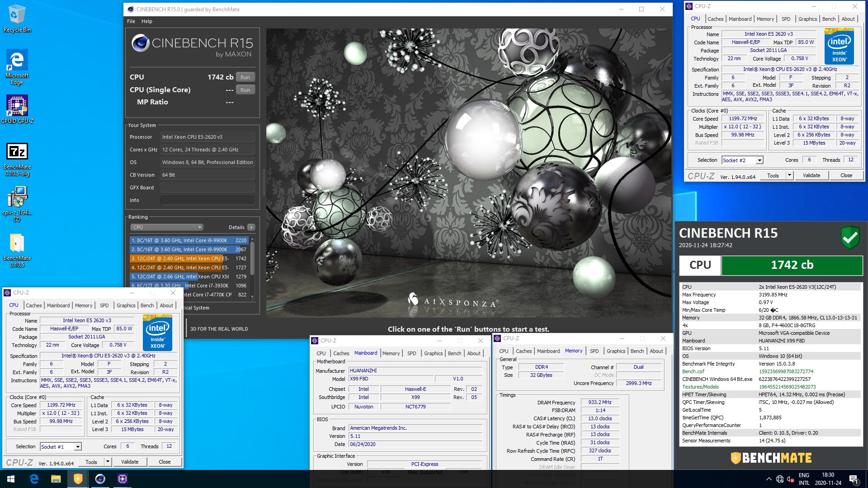The height and width of the screenshot is (488, 868).
Task: Click the BenchMate green validation shield
Action: click(x=850, y=238)
